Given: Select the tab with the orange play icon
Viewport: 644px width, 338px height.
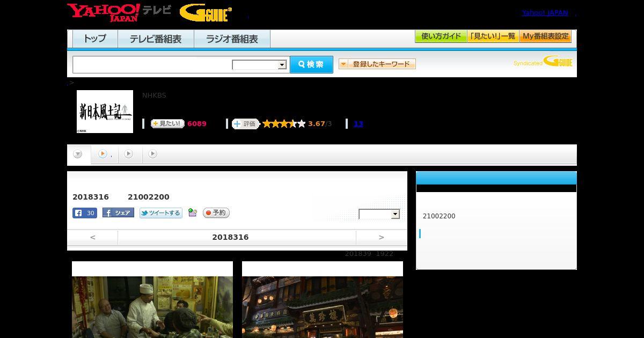Looking at the screenshot, I should pos(105,154).
